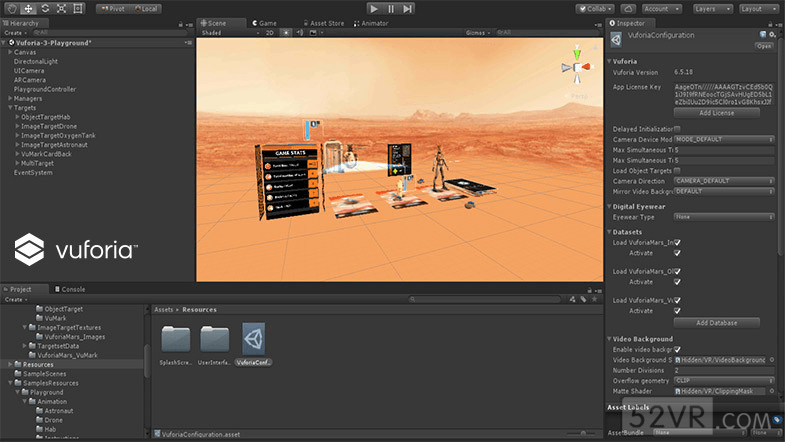The height and width of the screenshot is (442, 785).
Task: Toggle Load VuforiaMars_Images checkbox
Action: (677, 242)
